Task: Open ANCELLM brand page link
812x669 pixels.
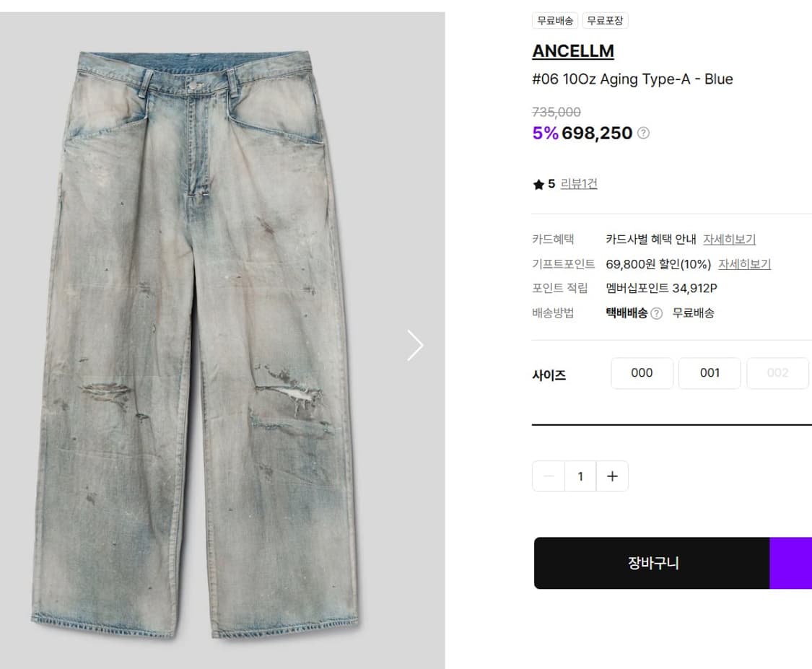Action: pos(573,51)
